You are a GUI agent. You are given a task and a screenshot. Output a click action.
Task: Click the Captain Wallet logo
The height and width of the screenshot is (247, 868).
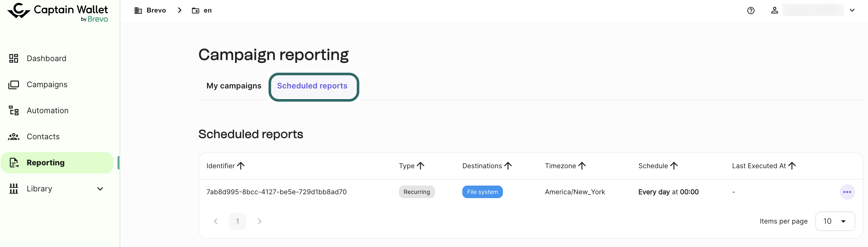pyautogui.click(x=58, y=12)
